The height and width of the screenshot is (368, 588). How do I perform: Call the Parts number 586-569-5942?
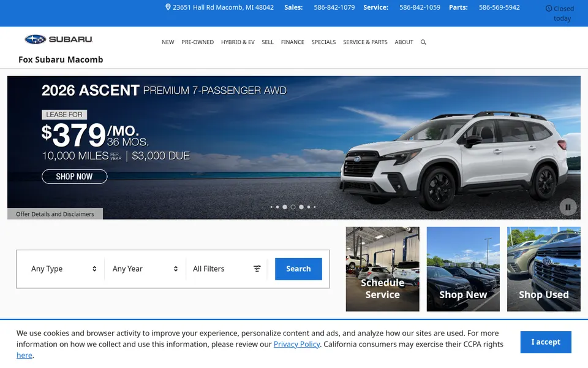tap(499, 7)
